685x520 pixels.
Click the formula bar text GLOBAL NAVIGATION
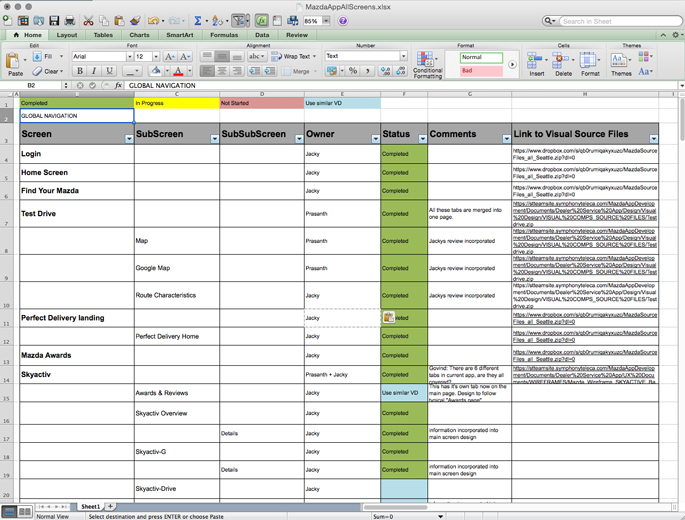(x=162, y=86)
